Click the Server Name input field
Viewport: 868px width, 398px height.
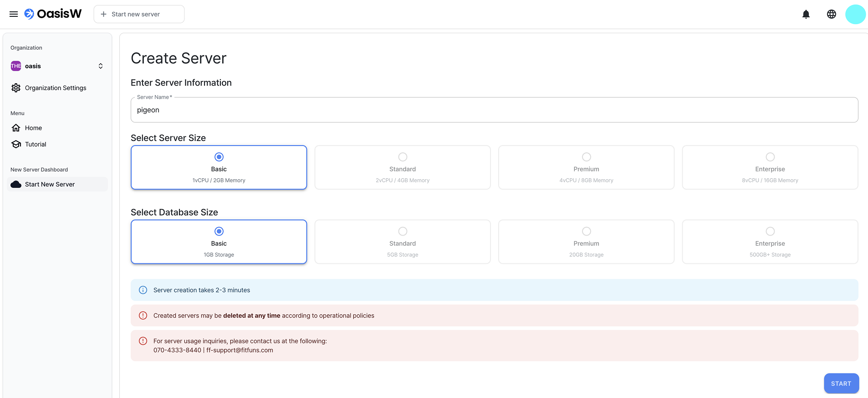coord(494,110)
